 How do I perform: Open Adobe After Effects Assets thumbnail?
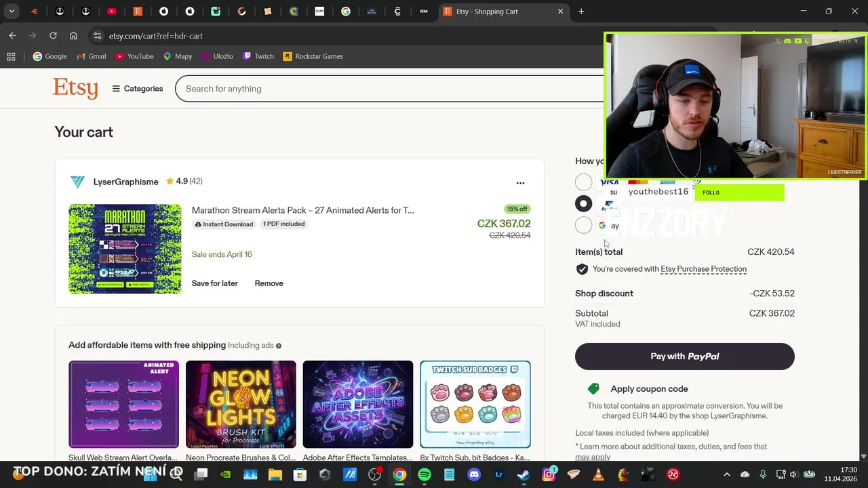click(357, 404)
